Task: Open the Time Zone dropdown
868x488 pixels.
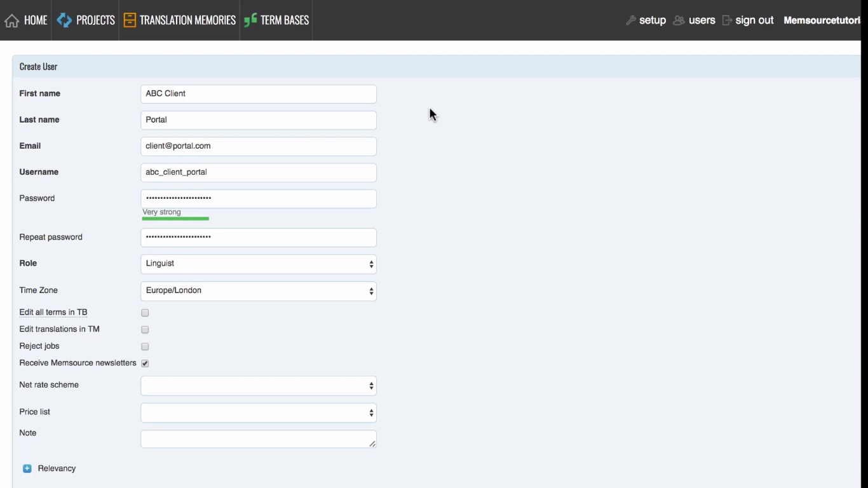Action: (258, 291)
